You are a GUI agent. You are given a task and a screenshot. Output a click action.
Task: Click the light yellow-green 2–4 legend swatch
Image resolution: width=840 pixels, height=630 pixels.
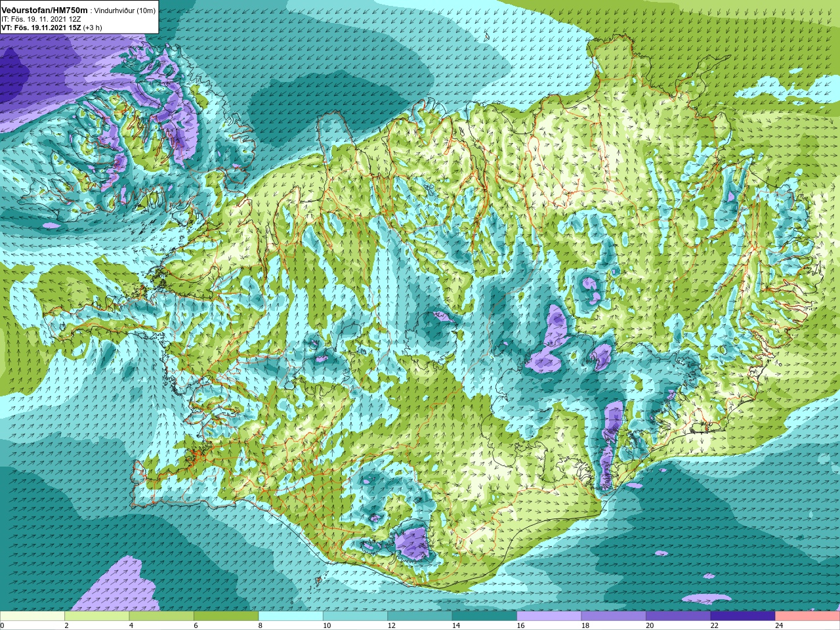[x=96, y=616]
